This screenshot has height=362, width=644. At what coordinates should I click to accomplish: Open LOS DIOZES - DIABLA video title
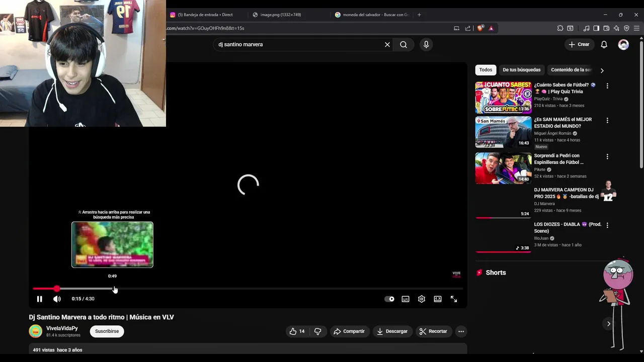pos(568,227)
